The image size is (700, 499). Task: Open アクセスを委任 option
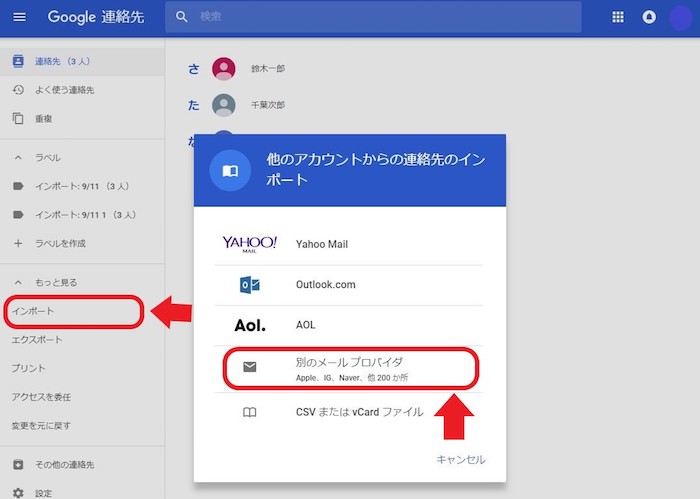[41, 397]
